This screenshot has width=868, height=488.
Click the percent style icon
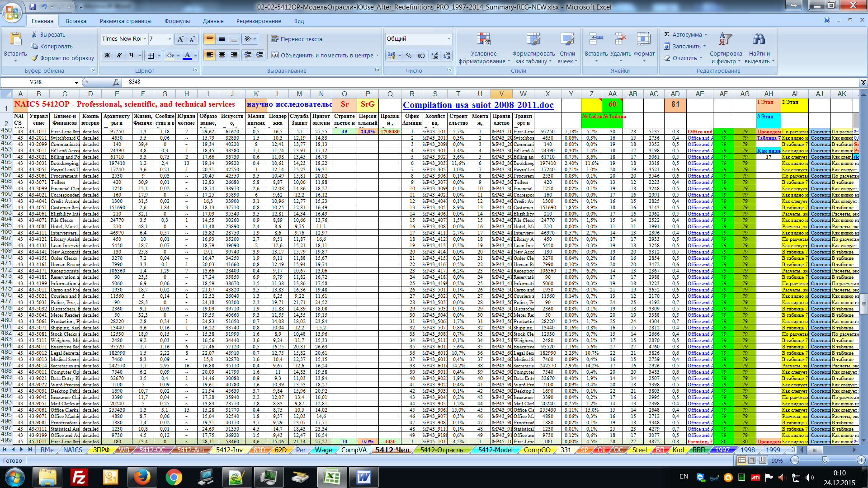(x=409, y=56)
